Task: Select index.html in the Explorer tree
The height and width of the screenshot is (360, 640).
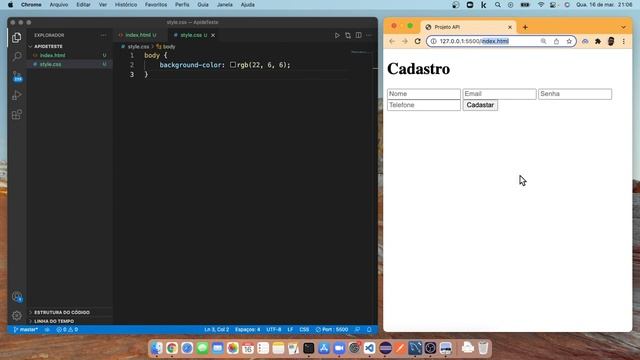Action: [x=69, y=55]
